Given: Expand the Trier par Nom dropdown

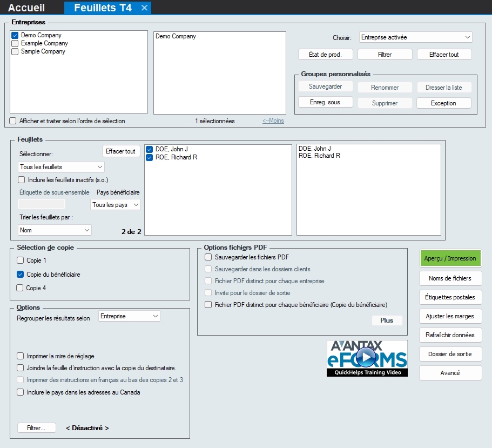Looking at the screenshot, I should point(55,230).
